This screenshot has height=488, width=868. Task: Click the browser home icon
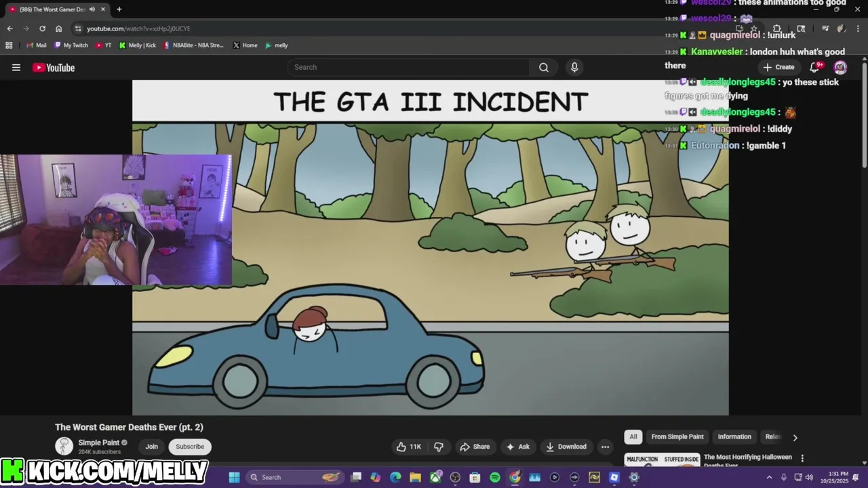tap(58, 28)
